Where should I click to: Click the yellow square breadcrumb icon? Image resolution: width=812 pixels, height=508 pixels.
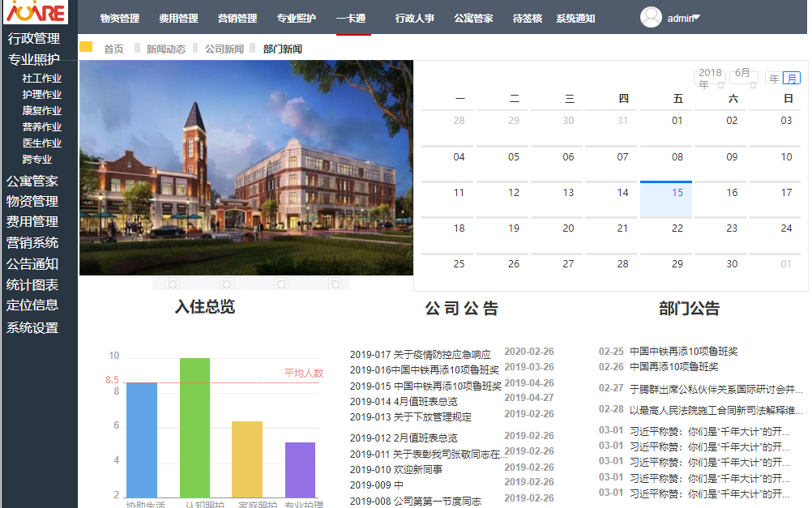(86, 48)
